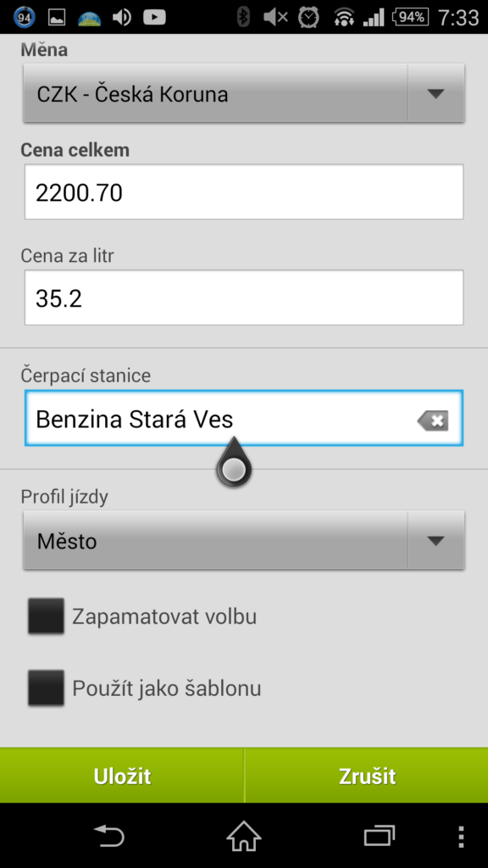
Task: Tap the Android home icon
Action: point(243,835)
